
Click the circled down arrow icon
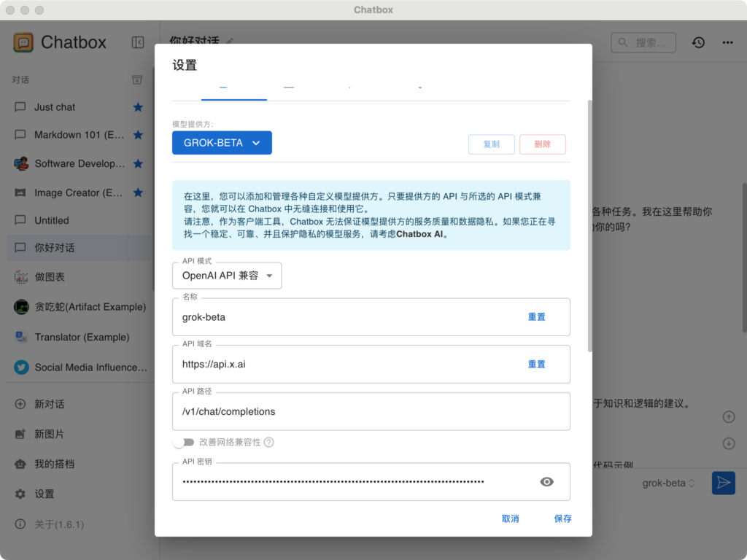(729, 444)
